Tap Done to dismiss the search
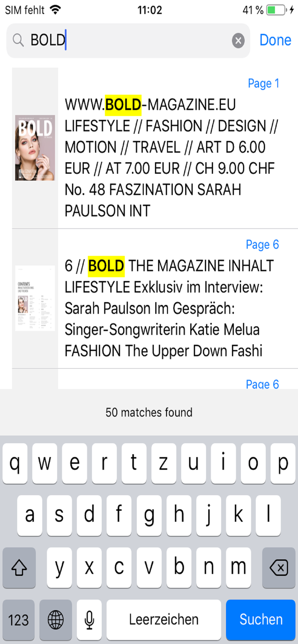Screen dimensions: 298x644 (x=275, y=40)
